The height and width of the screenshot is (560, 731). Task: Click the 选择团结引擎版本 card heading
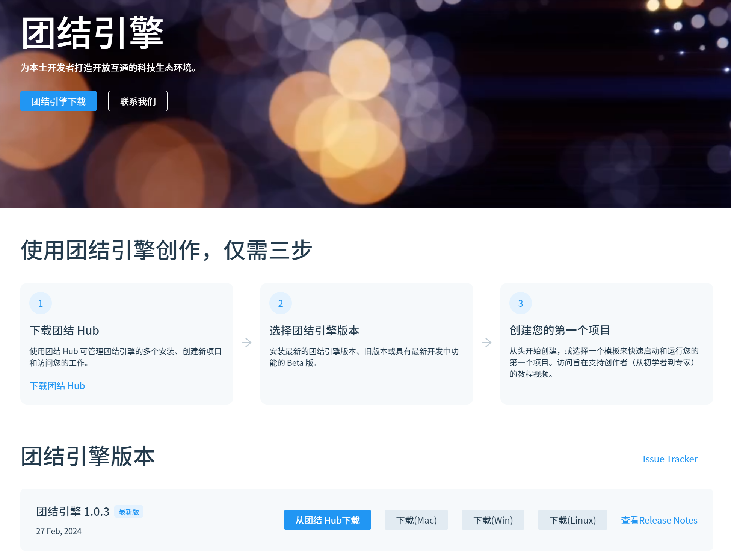point(314,331)
